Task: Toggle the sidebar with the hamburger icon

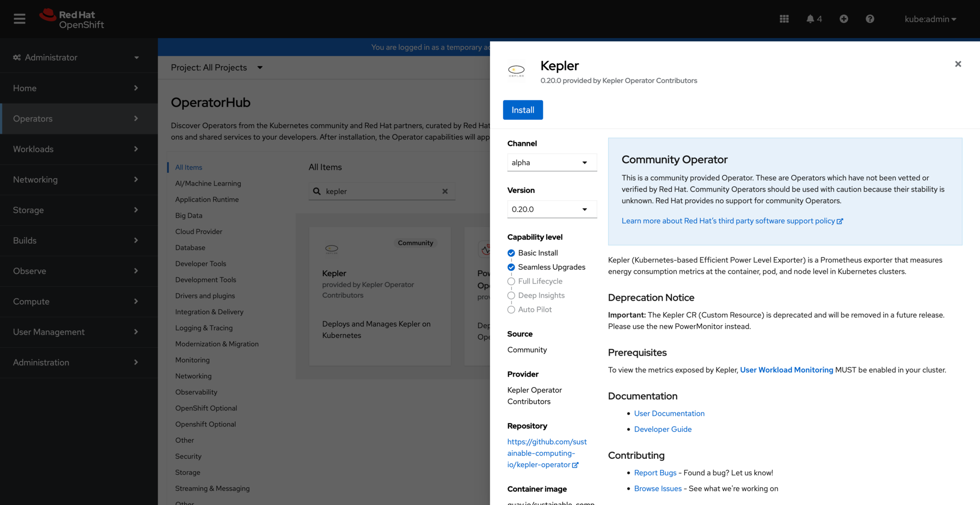Action: (19, 19)
